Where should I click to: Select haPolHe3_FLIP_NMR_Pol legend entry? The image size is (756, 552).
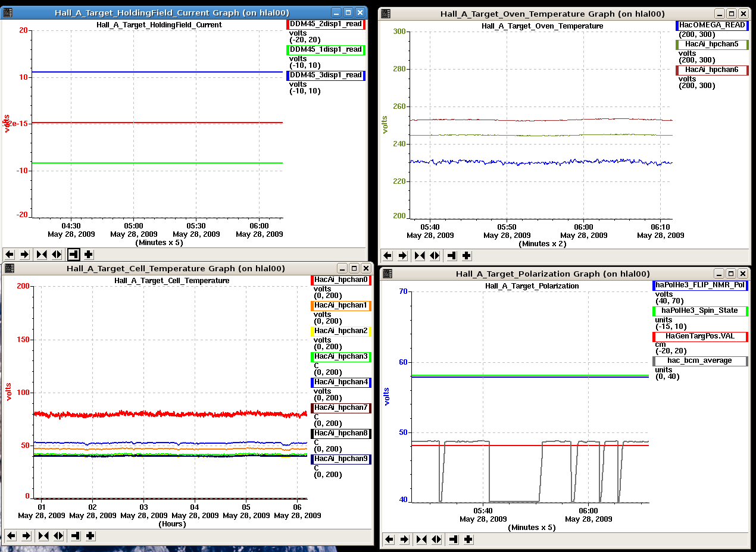[700, 285]
